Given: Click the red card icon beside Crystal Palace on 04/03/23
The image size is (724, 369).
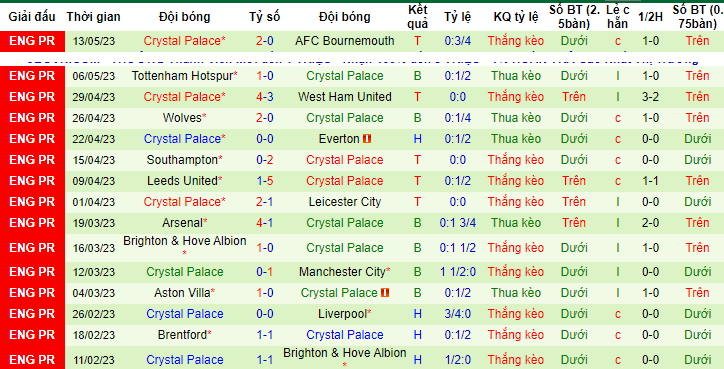Looking at the screenshot, I should [x=386, y=293].
